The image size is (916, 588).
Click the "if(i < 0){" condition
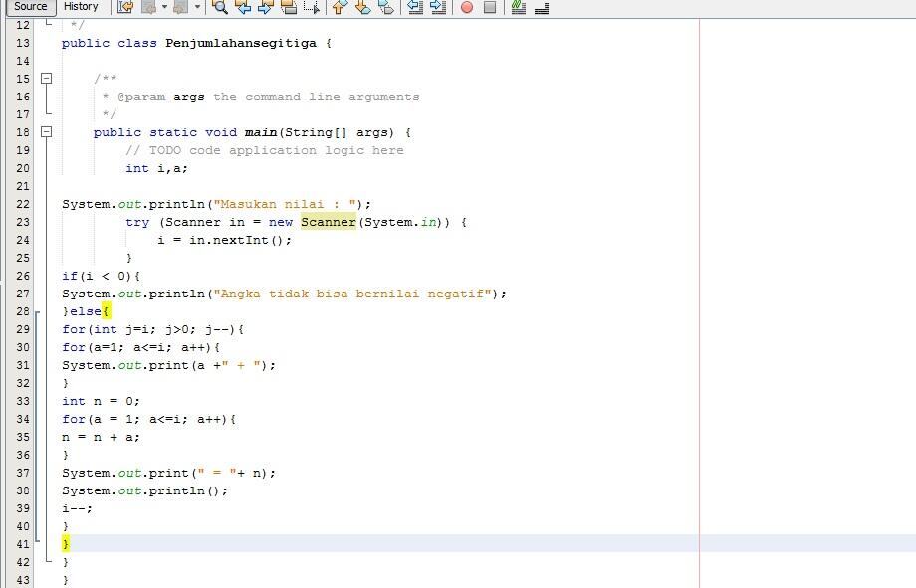(x=102, y=276)
